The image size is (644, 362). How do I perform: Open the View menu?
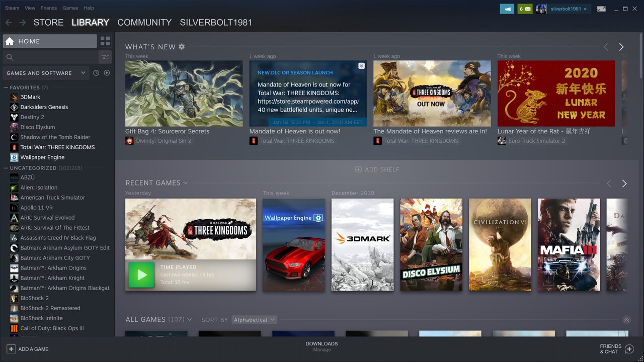(x=30, y=8)
